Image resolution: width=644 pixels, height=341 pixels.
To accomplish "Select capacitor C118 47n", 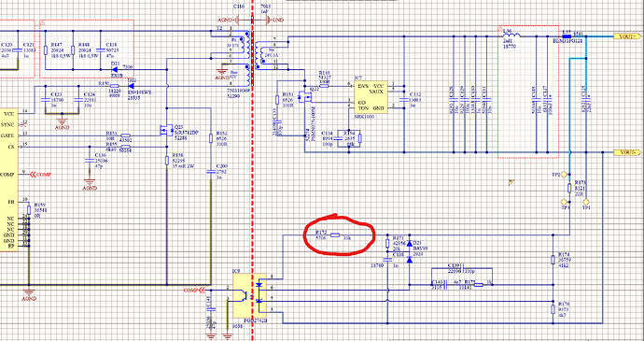I will [x=100, y=50].
